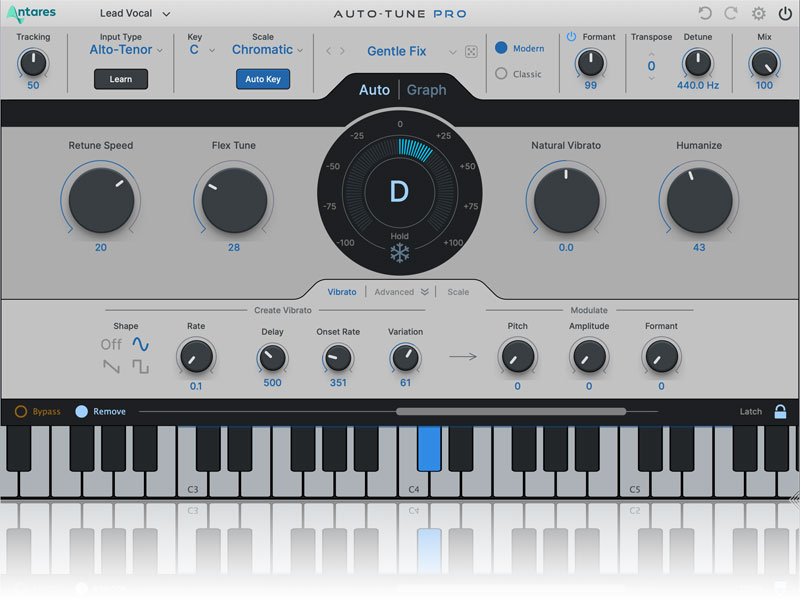The image size is (800, 600).
Task: Expand the Lead Vocal preset dropdown
Action: pos(135,14)
